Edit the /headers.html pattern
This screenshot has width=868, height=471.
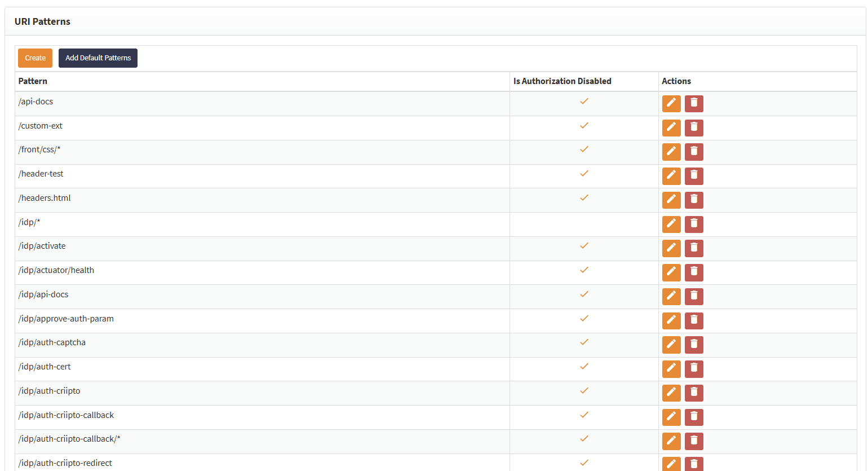pyautogui.click(x=671, y=200)
